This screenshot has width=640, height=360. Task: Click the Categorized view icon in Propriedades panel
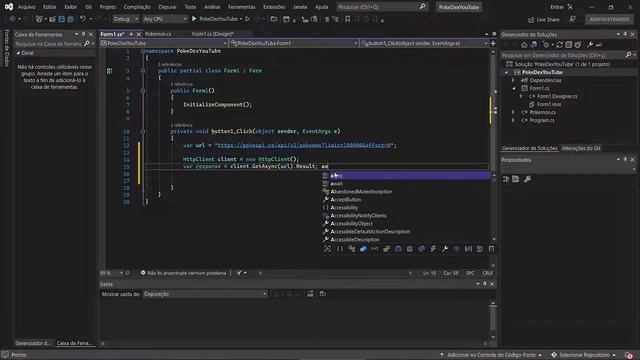(506, 179)
